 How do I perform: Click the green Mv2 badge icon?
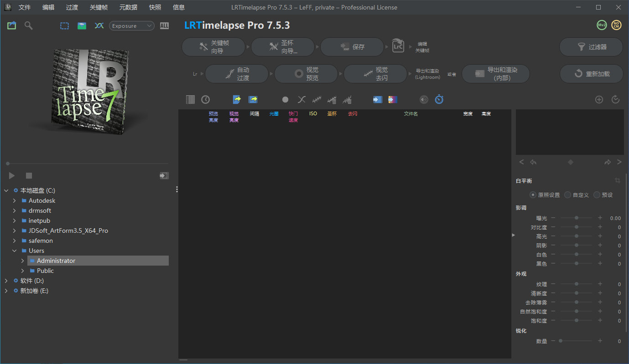(x=602, y=25)
